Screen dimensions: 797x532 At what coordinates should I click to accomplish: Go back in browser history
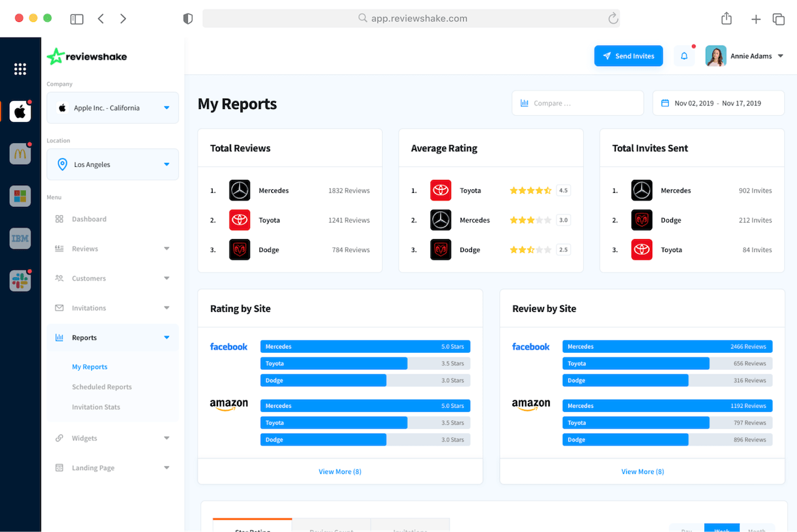(x=101, y=19)
